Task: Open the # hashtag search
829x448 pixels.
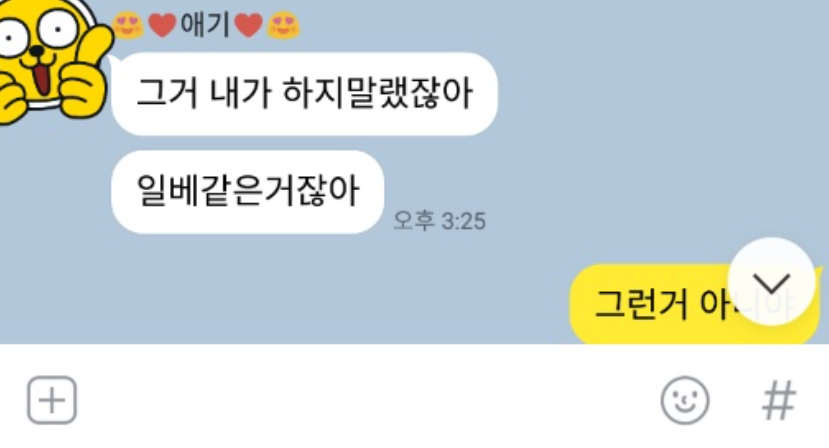Action: [x=779, y=400]
